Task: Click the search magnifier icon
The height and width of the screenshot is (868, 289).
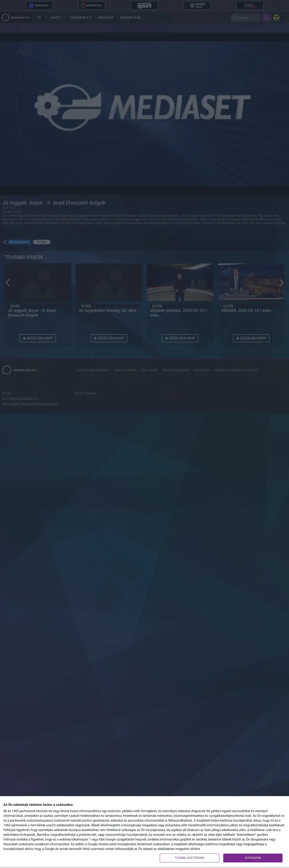Action: pyautogui.click(x=235, y=18)
